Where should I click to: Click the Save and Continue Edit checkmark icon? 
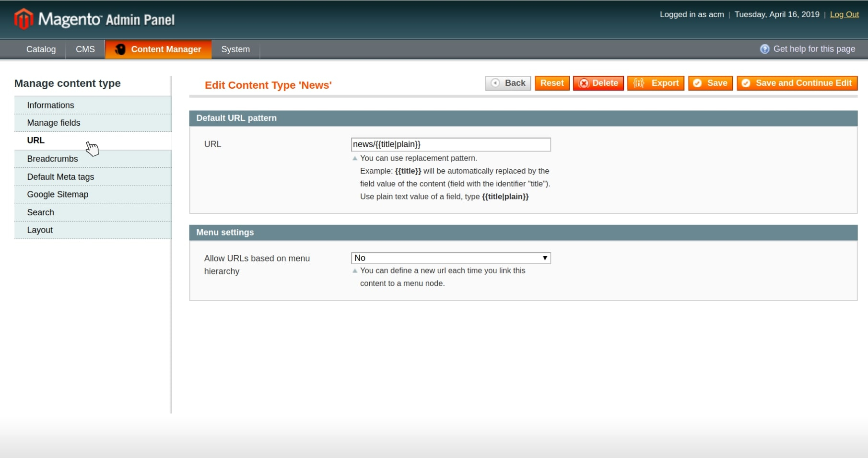point(746,83)
